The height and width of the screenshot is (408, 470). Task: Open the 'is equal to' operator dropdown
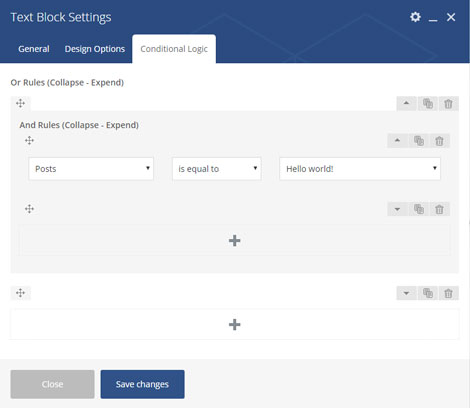[217, 169]
